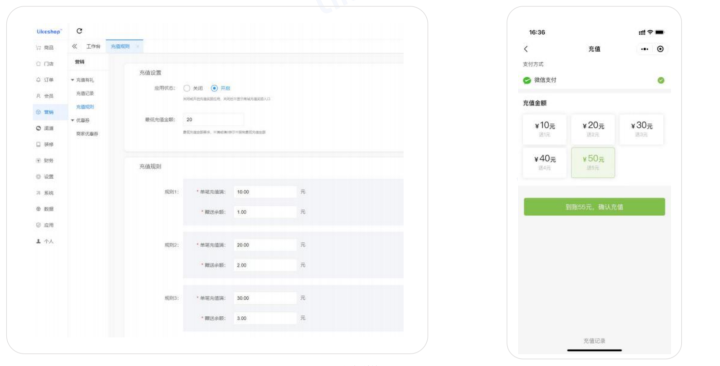Screen dimensions: 720x366
Task: Open the 商品 cart icon in sidebar
Action: [x=39, y=48]
